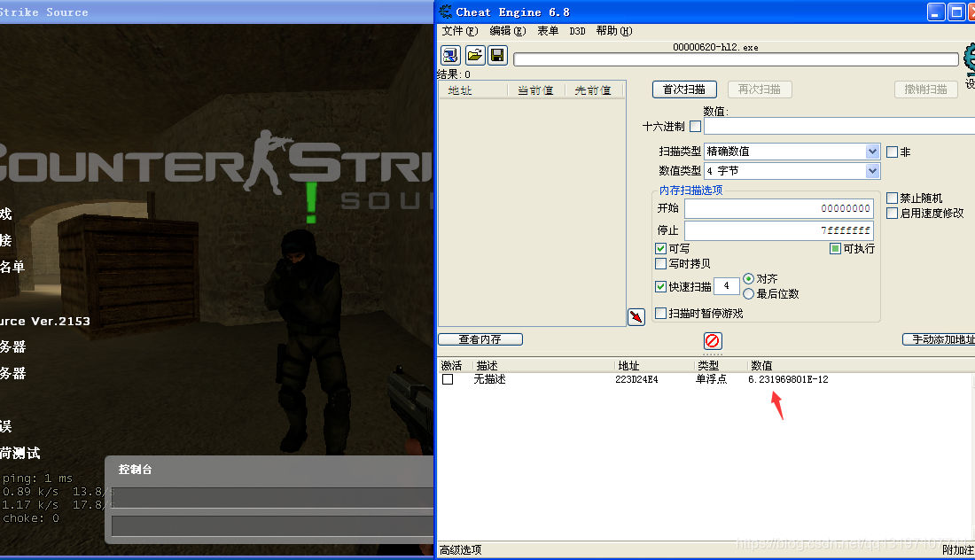Open the D3D menu

tap(577, 31)
